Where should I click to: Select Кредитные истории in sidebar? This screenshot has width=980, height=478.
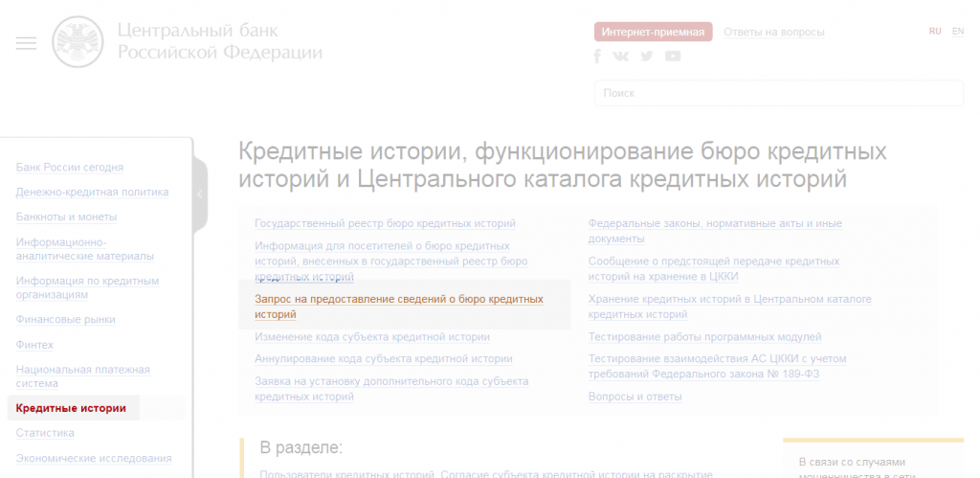click(x=71, y=408)
